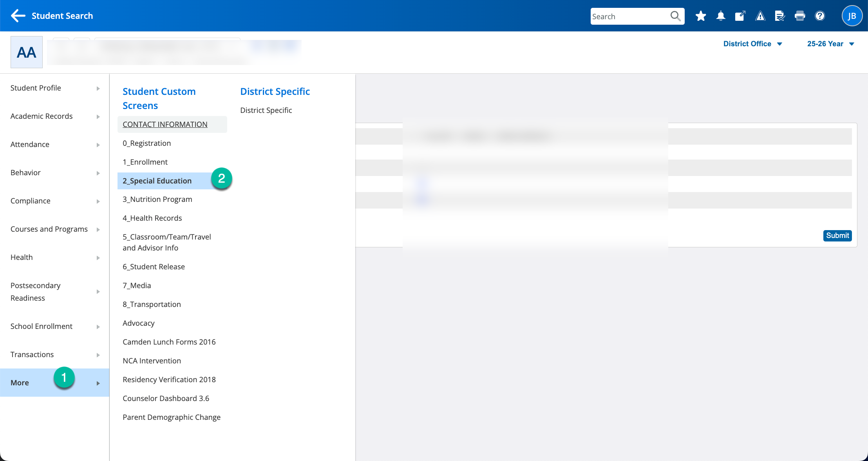The image size is (868, 461).
Task: Open the help question mark icon
Action: (820, 16)
